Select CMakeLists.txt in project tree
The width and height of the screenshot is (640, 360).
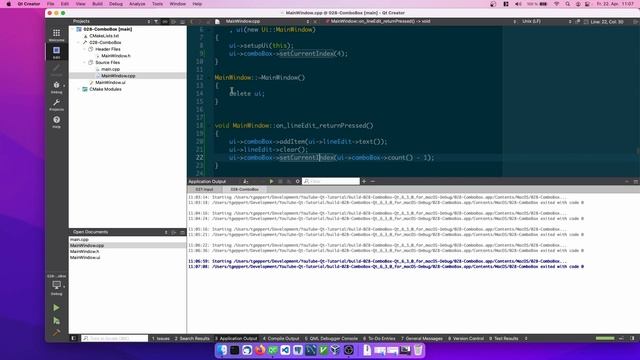104,36
